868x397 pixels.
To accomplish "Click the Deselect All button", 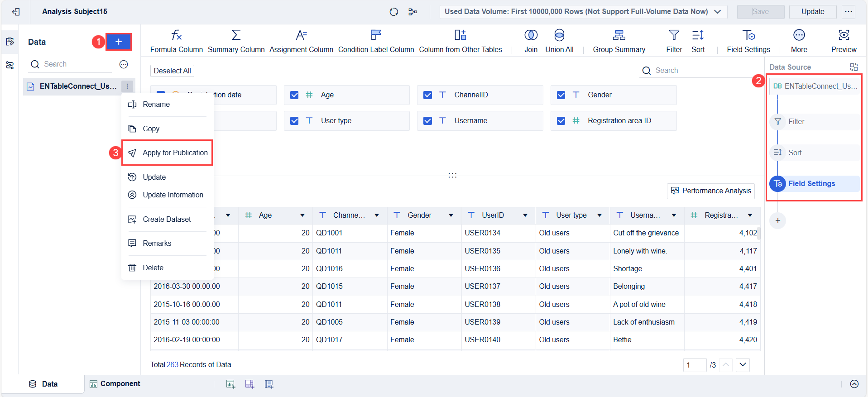I will click(172, 71).
